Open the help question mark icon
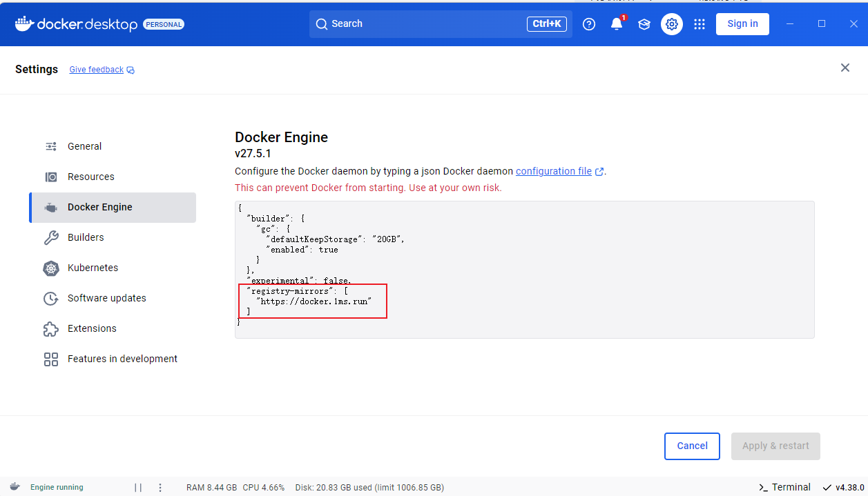The width and height of the screenshot is (868, 496). pyautogui.click(x=589, y=24)
